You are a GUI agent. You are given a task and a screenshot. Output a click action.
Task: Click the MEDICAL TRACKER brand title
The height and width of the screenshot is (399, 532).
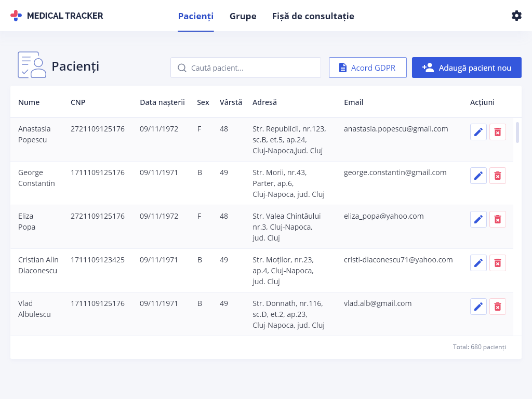tap(65, 16)
